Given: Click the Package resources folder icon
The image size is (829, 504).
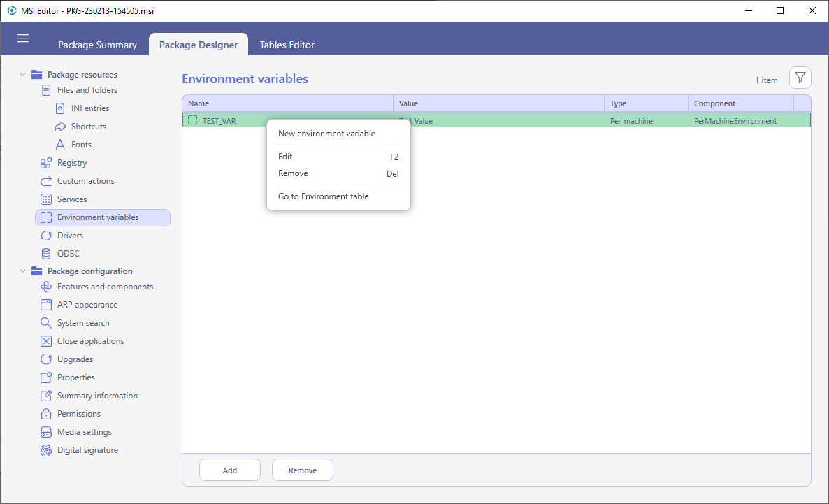Looking at the screenshot, I should point(36,75).
